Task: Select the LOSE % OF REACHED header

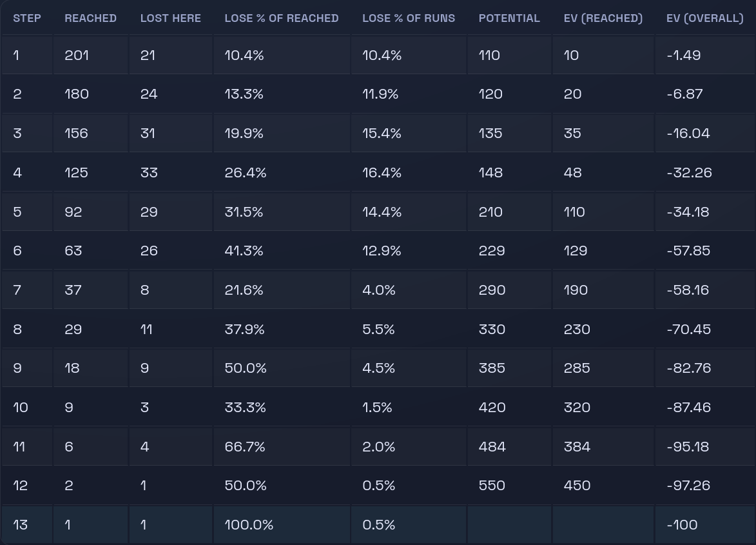Action: tap(281, 18)
